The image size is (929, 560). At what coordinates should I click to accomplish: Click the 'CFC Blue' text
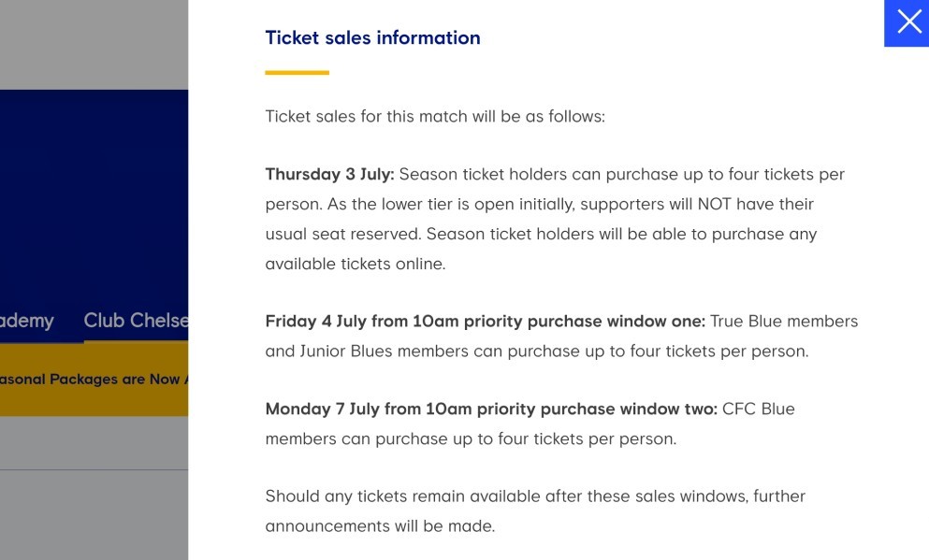[x=759, y=409]
